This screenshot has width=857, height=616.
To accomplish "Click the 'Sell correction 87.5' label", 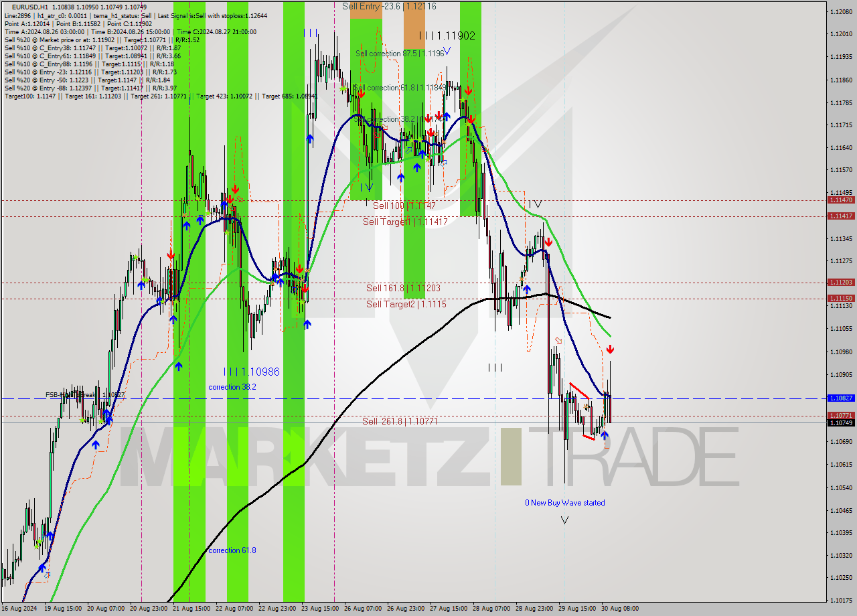I will click(x=400, y=54).
